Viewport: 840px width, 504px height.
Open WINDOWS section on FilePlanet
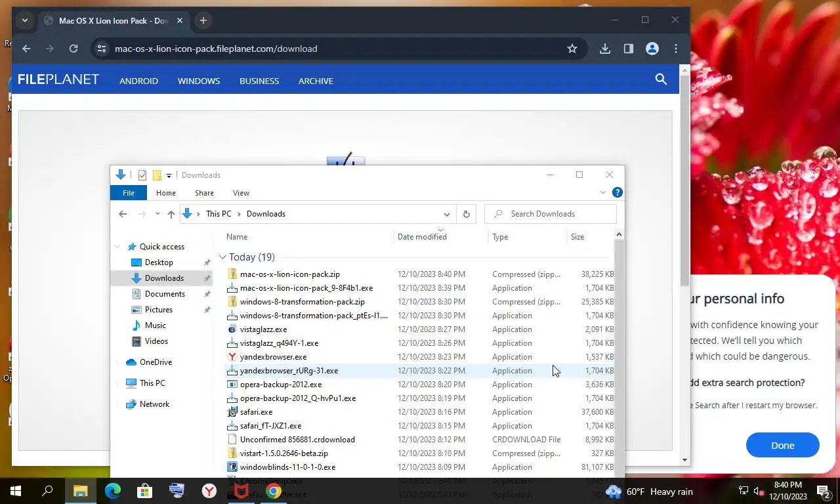tap(199, 81)
